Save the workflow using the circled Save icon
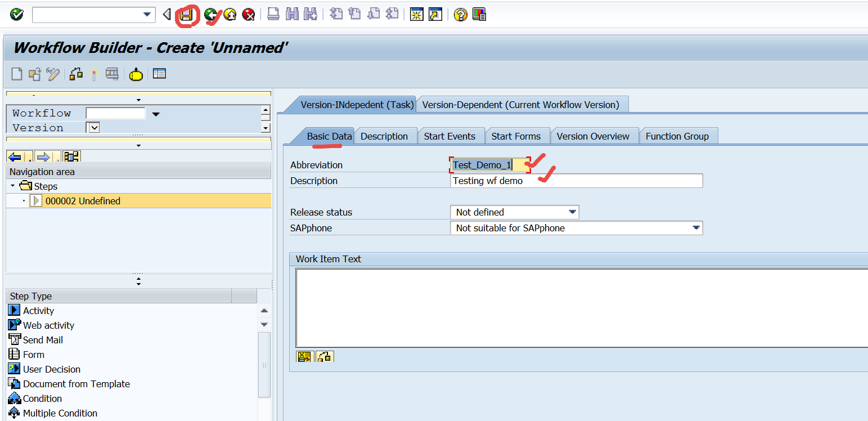This screenshot has height=421, width=868. [x=187, y=15]
